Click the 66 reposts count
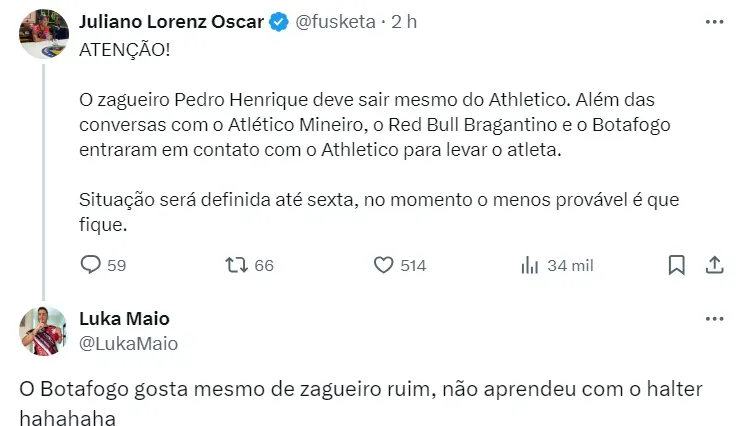Viewport: 746px width, 426px height. click(x=264, y=265)
